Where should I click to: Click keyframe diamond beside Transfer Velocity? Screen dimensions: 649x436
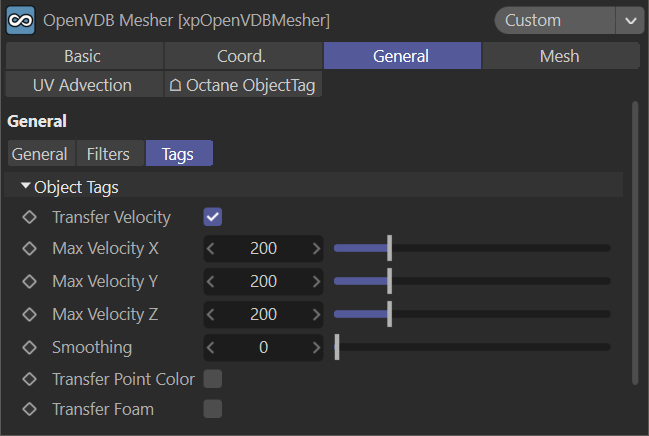coord(29,217)
